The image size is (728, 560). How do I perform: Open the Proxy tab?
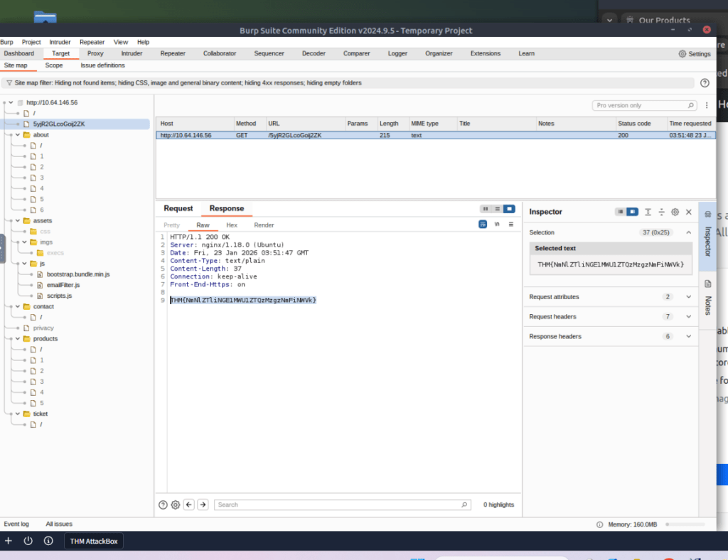click(x=95, y=54)
